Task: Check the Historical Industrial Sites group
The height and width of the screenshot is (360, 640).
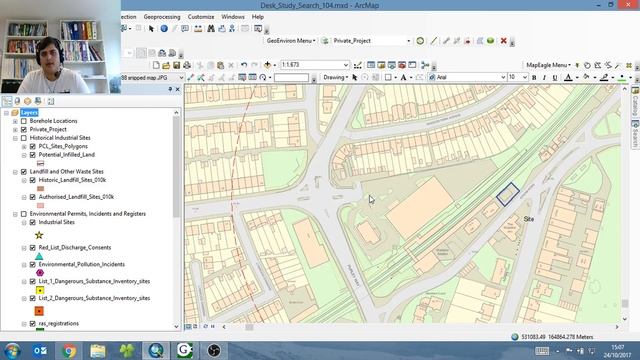Action: click(x=24, y=138)
